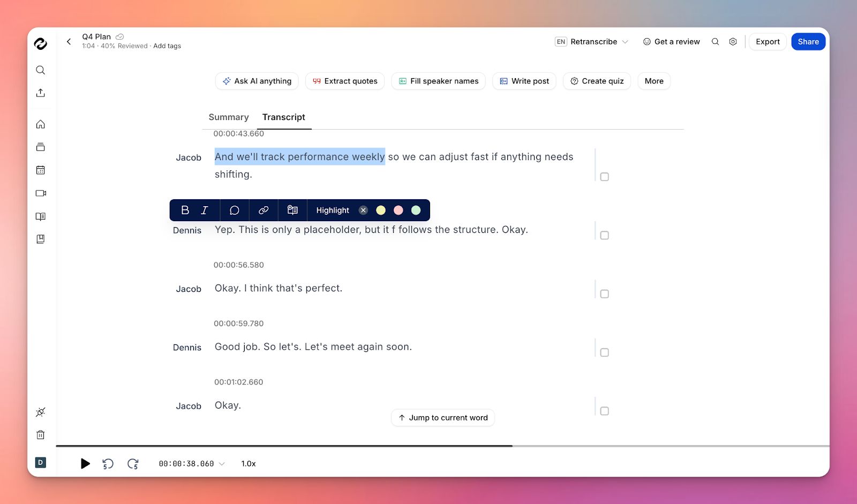This screenshot has height=504, width=857.
Task: Change the 1.0x playback speed
Action: [247, 464]
